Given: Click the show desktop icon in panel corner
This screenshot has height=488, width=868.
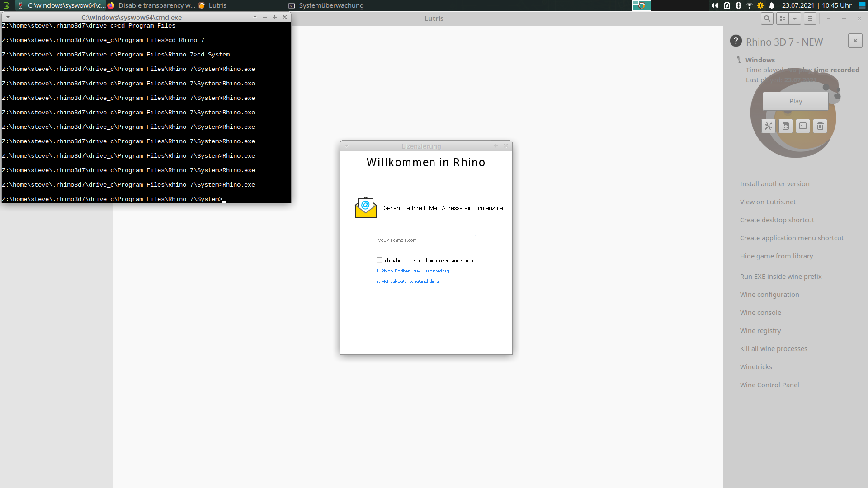Looking at the screenshot, I should [x=862, y=5].
